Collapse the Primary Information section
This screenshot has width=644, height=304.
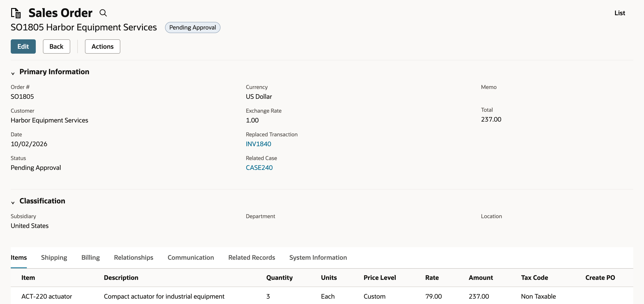click(x=13, y=73)
